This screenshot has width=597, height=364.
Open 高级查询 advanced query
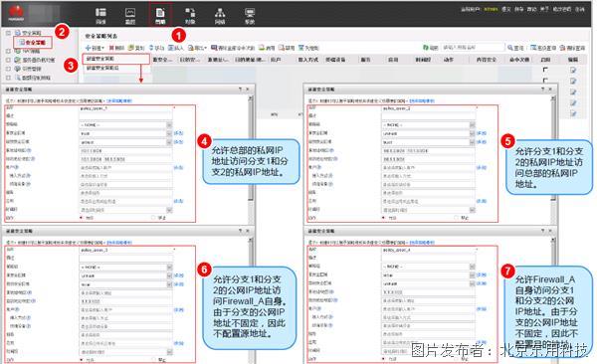tap(543, 48)
